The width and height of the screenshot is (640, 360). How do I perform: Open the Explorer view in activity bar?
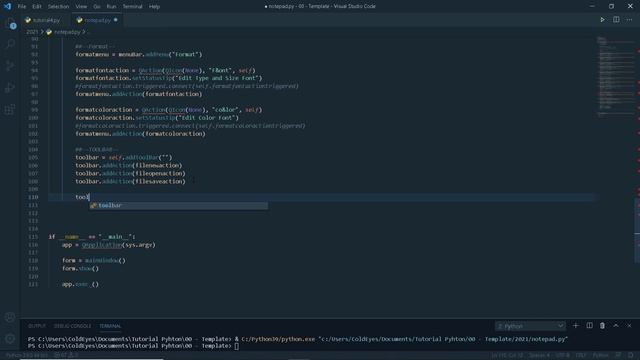pyautogui.click(x=10, y=24)
